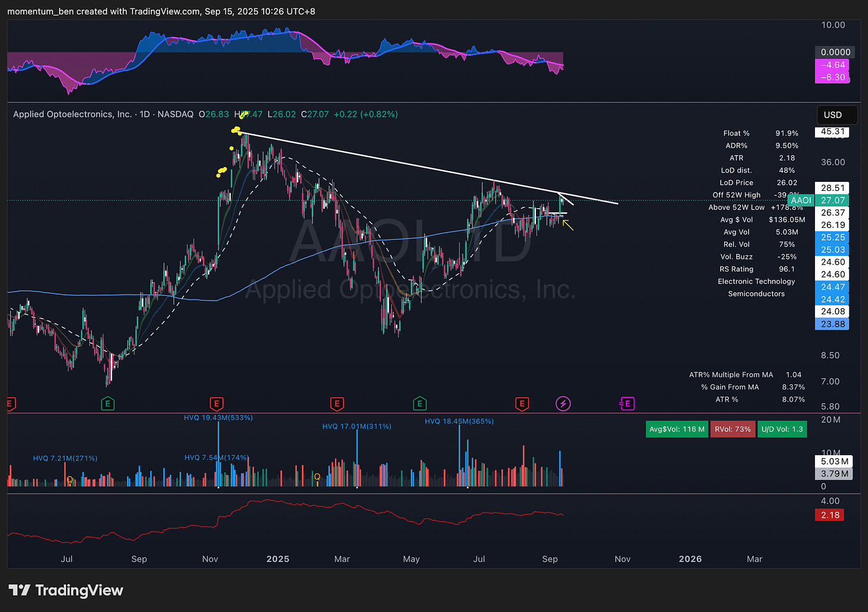The image size is (868, 612).
Task: Click the C27.07 close price value
Action: point(315,114)
